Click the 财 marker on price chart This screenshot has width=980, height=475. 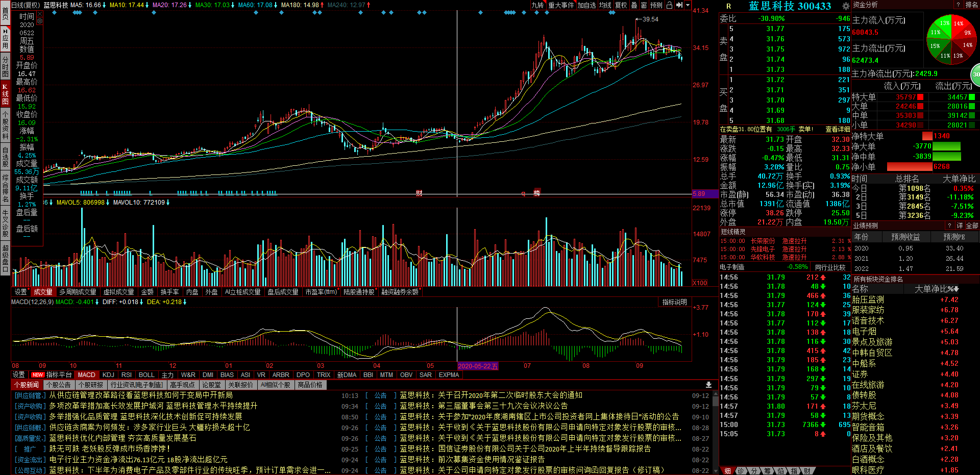[419, 193]
